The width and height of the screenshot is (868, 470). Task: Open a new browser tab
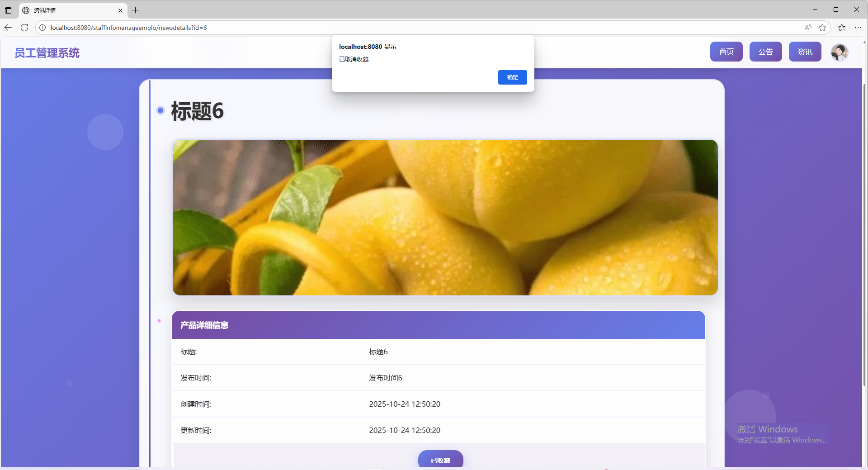pyautogui.click(x=135, y=10)
